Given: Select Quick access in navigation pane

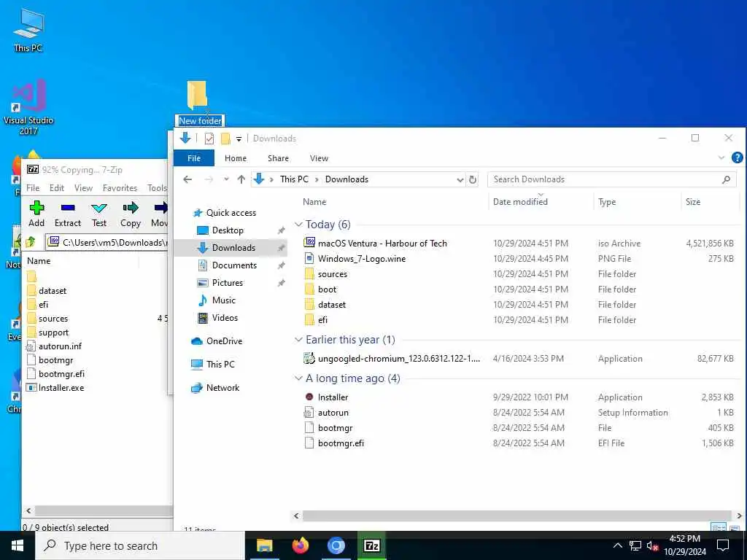Looking at the screenshot, I should [x=231, y=213].
